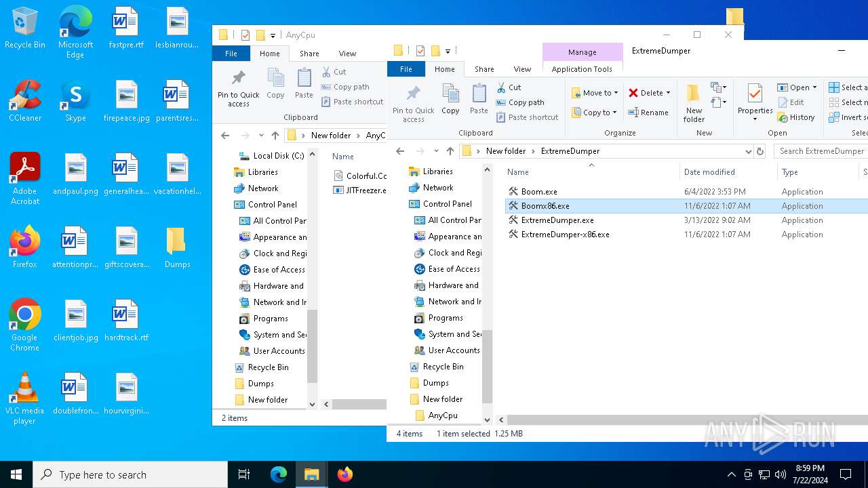Select Dumps folder on desktop
868x488 pixels.
(177, 248)
